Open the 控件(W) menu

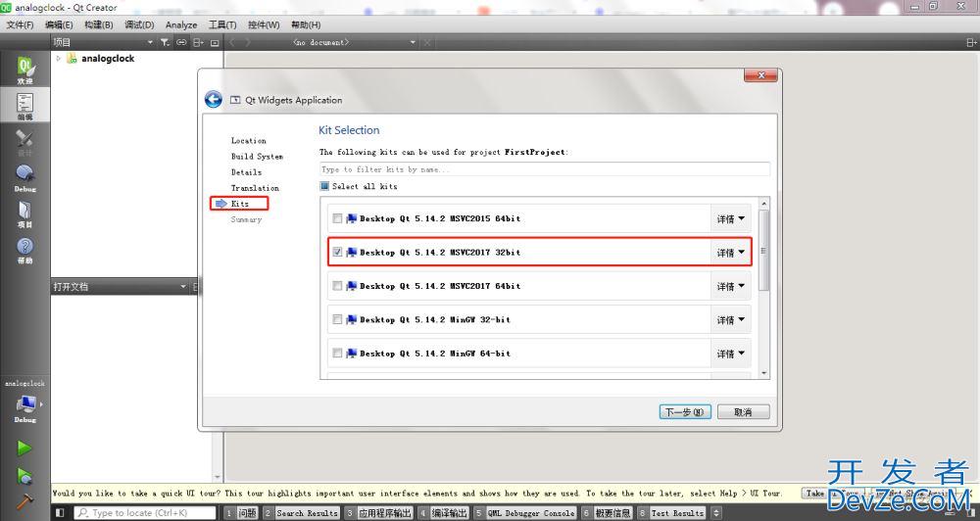[x=264, y=24]
